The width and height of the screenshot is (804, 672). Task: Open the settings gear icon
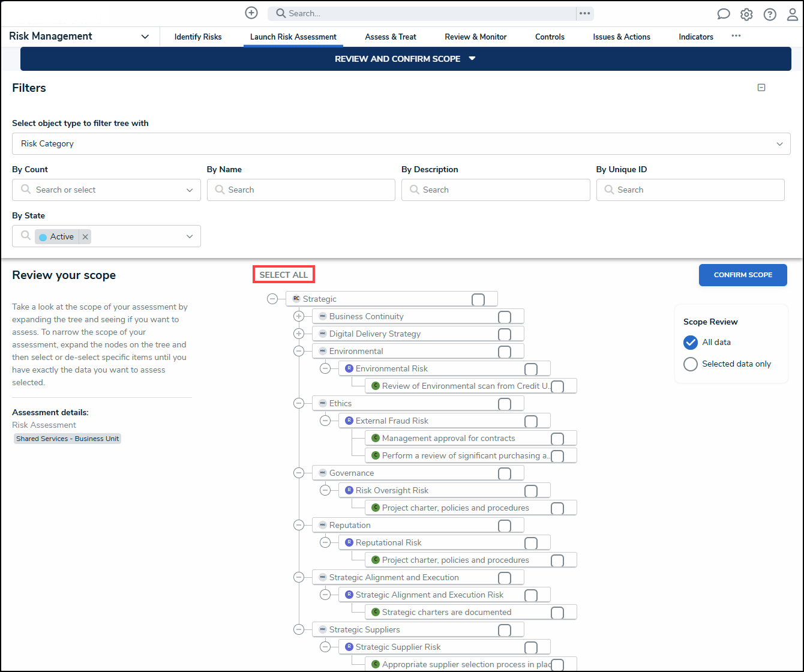pos(746,14)
